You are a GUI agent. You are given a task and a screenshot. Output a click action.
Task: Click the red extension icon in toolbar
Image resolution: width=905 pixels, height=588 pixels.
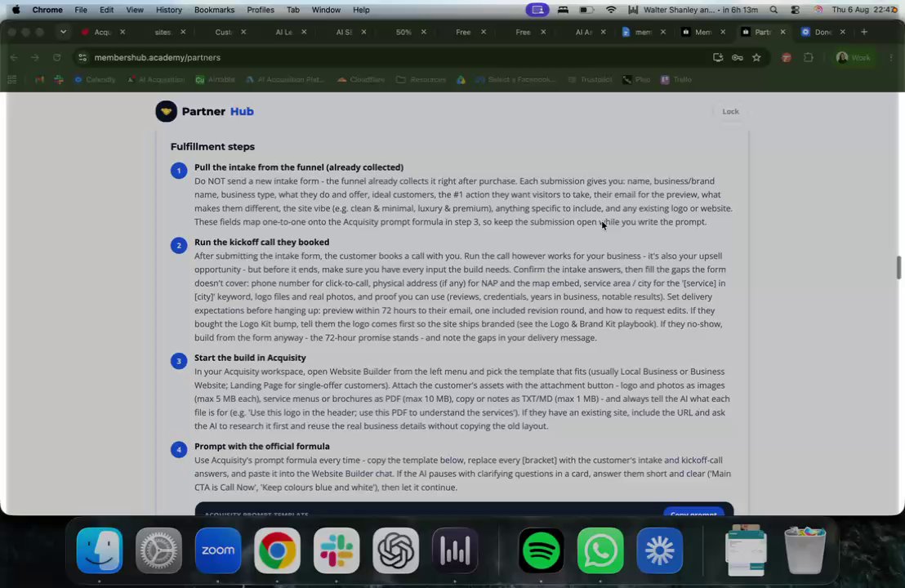(x=786, y=57)
